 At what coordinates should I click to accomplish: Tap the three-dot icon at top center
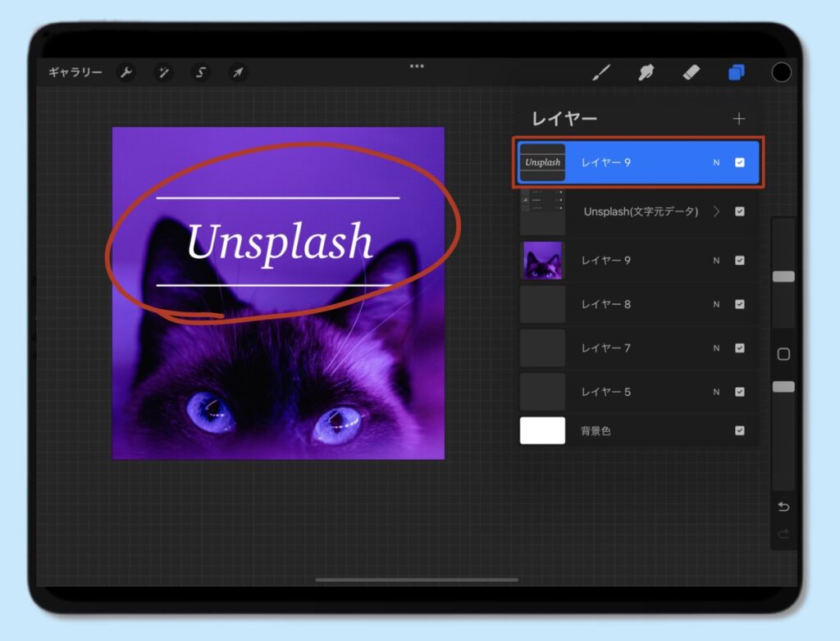(x=417, y=66)
